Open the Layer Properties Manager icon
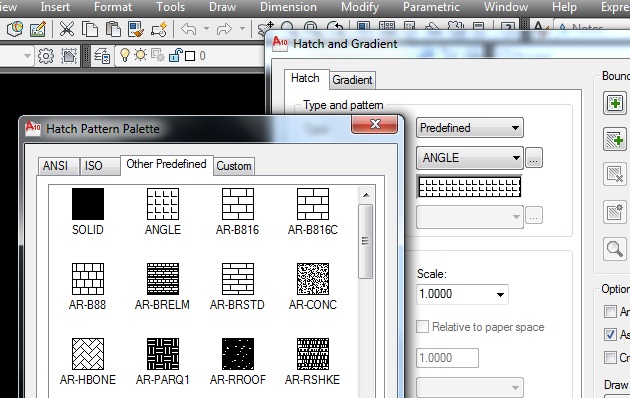This screenshot has height=398, width=630. 102,56
